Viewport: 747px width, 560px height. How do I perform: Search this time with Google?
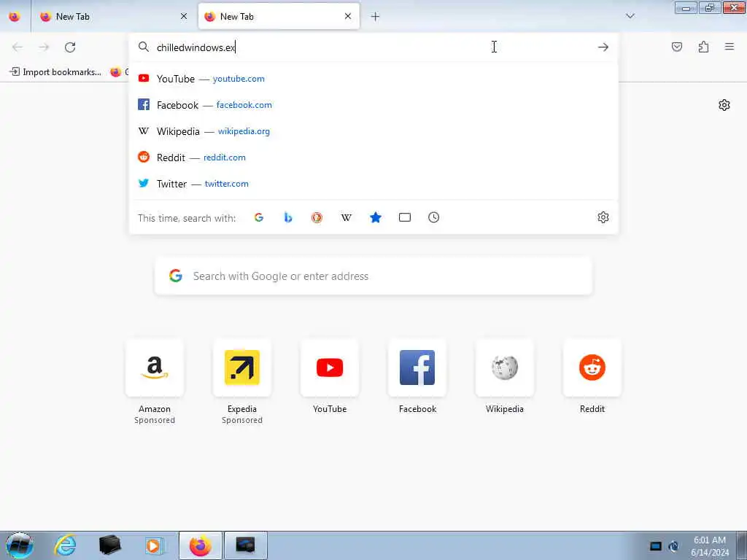(x=259, y=217)
